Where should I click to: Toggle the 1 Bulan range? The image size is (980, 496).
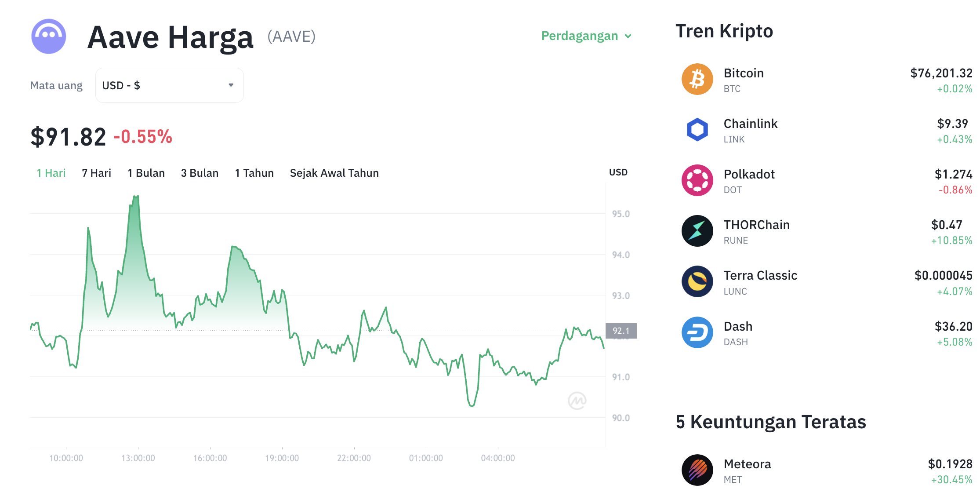pyautogui.click(x=146, y=173)
